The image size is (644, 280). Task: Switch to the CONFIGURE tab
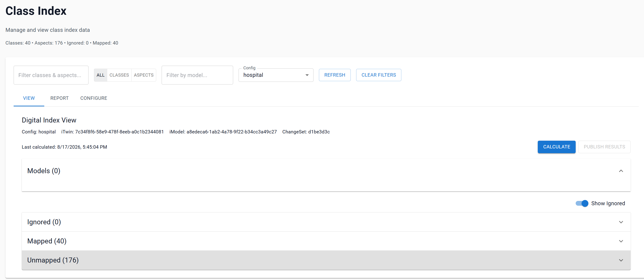pyautogui.click(x=94, y=98)
